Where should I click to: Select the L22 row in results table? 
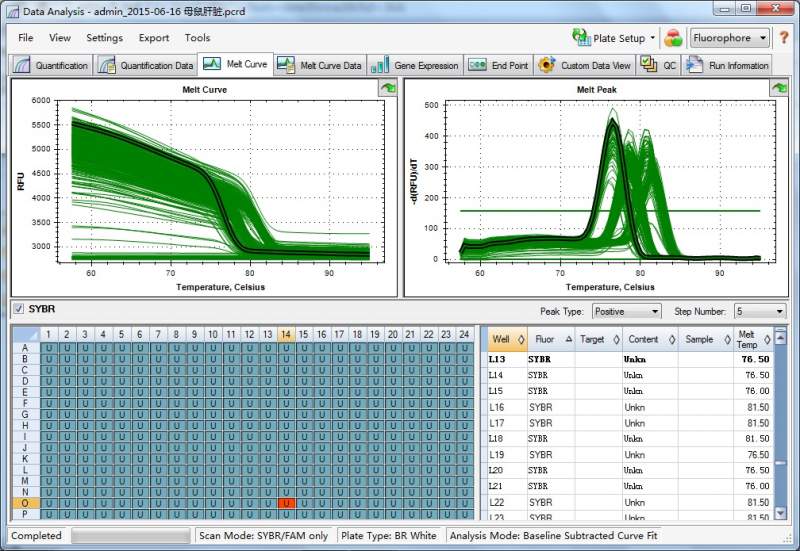[x=630, y=503]
